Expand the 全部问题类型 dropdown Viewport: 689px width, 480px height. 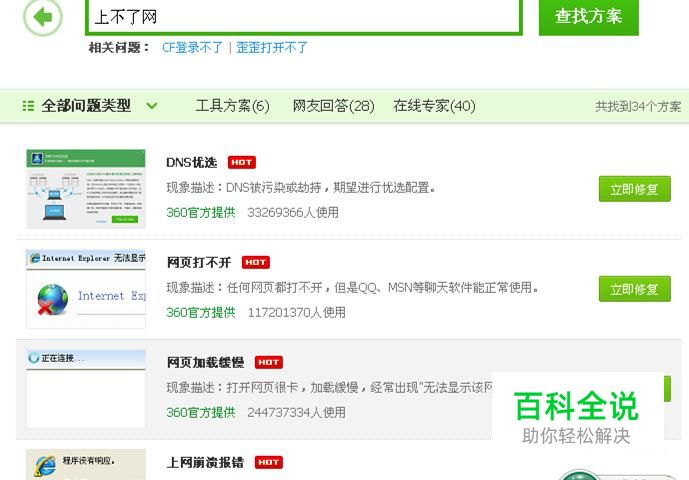pos(152,106)
